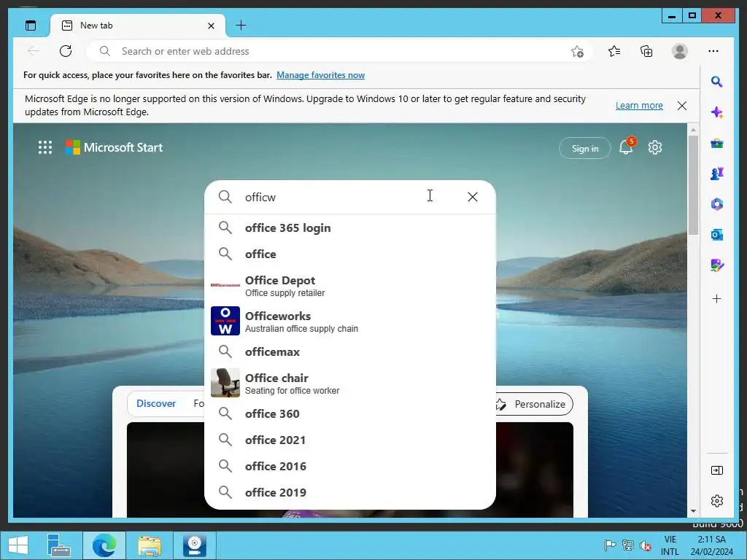
Task: Open the tab actions menu icon
Action: 31,26
